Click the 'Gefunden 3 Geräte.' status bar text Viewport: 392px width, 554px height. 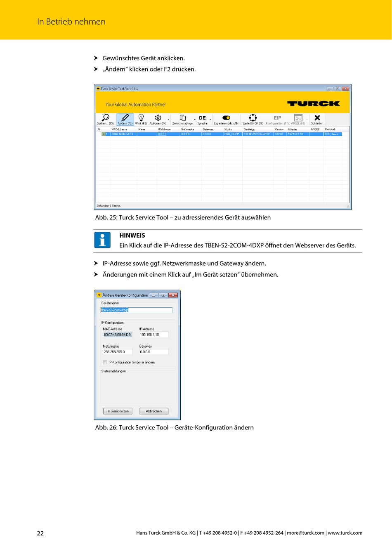click(x=109, y=205)
